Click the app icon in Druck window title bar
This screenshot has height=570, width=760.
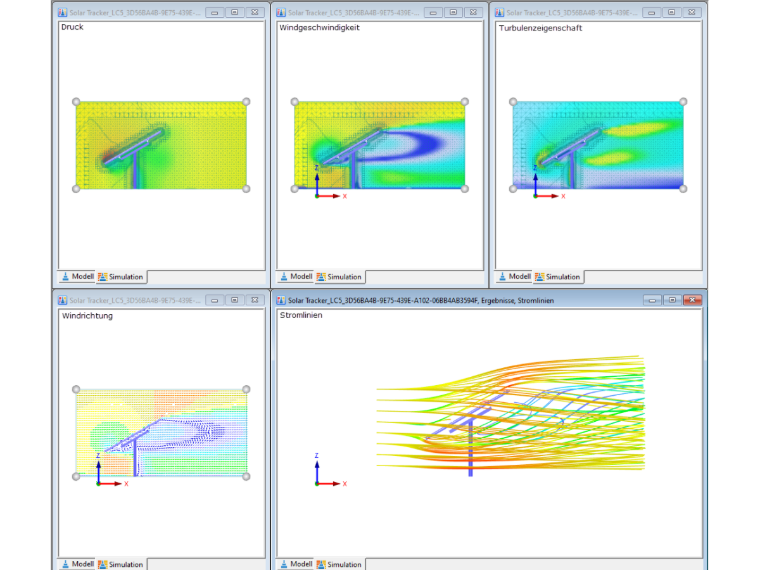[x=63, y=13]
